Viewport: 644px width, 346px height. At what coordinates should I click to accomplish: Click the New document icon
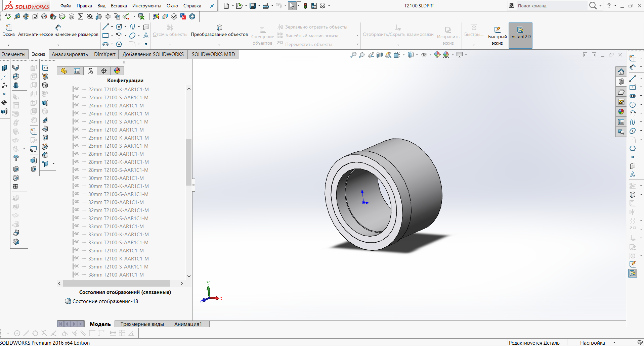click(x=226, y=6)
